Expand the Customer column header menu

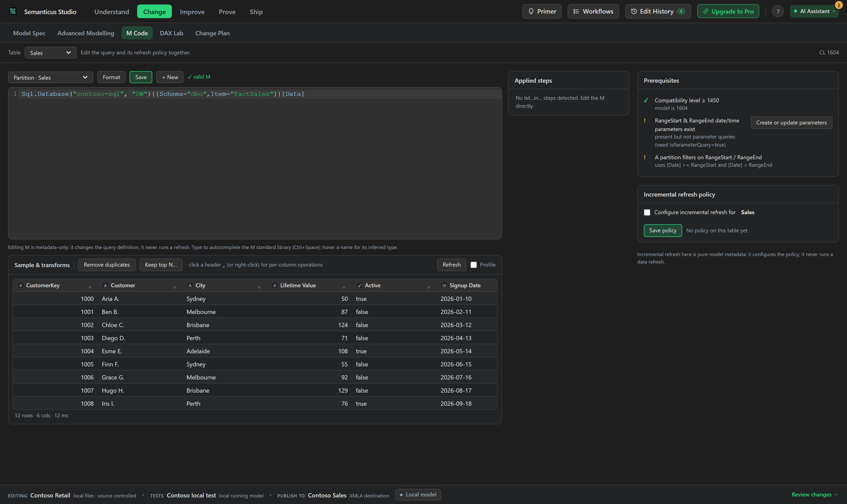point(174,287)
